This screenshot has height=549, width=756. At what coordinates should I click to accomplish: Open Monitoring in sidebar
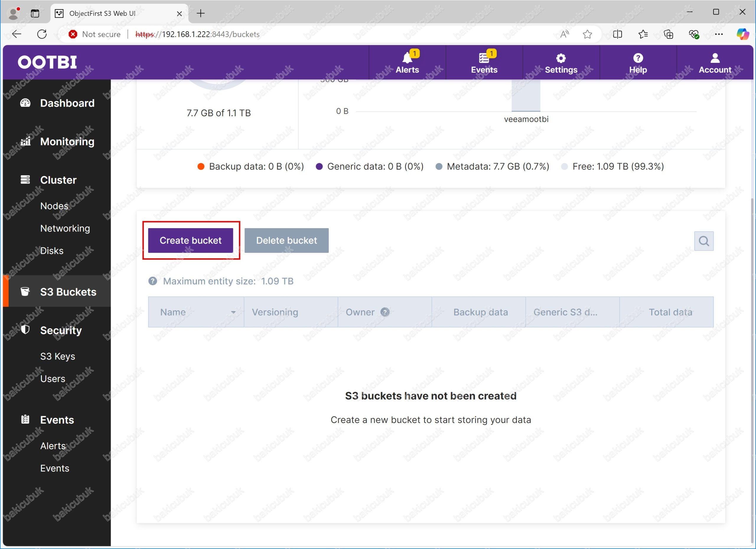point(57,142)
